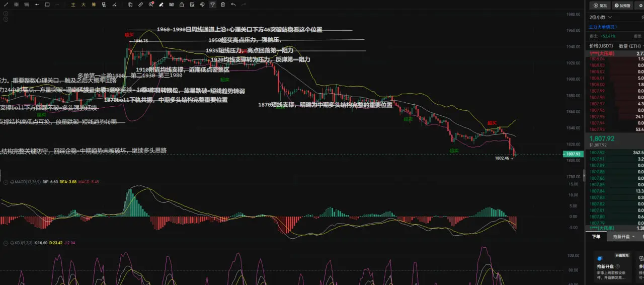The width and height of the screenshot is (644, 285).
Task: Click the KDJ(9,3,3) indicator label
Action: point(23,243)
